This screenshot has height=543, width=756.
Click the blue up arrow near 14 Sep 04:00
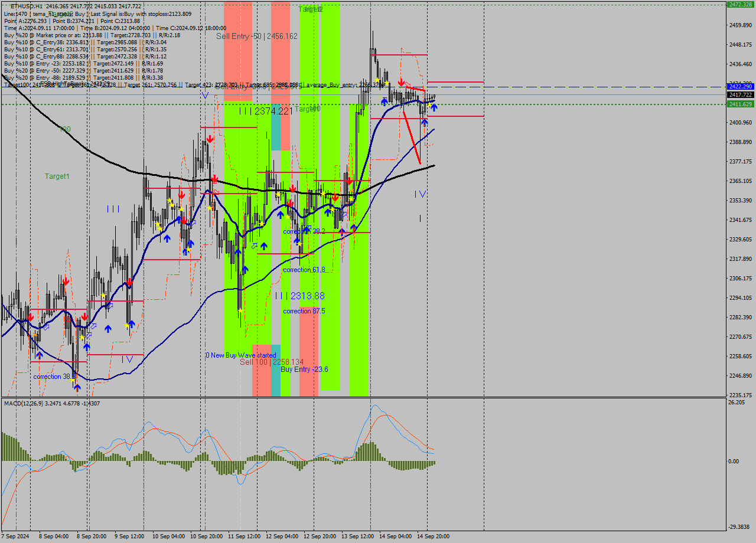384,102
